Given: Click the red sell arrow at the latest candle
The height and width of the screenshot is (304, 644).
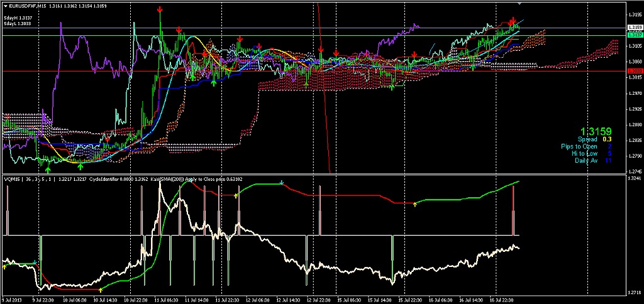Looking at the screenshot, I should pos(514,21).
